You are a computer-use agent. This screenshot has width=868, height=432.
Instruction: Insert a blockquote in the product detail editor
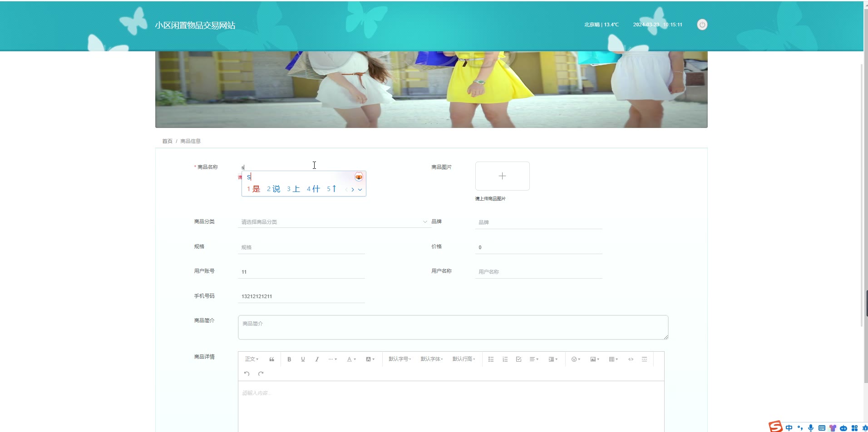271,359
